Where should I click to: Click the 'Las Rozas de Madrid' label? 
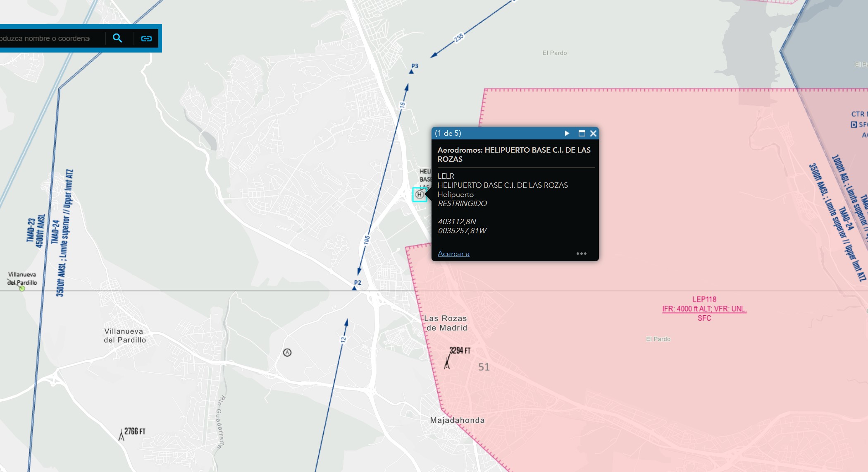[x=446, y=323]
